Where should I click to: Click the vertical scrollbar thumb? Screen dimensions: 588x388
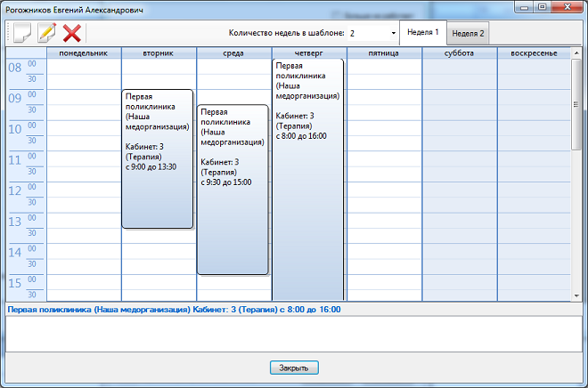576,104
